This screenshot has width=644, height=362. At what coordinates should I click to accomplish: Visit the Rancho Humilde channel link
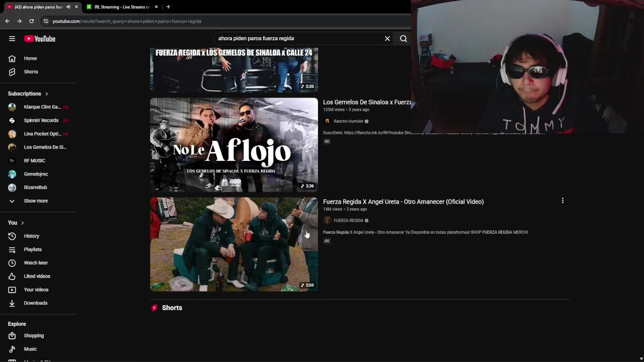[x=348, y=121]
